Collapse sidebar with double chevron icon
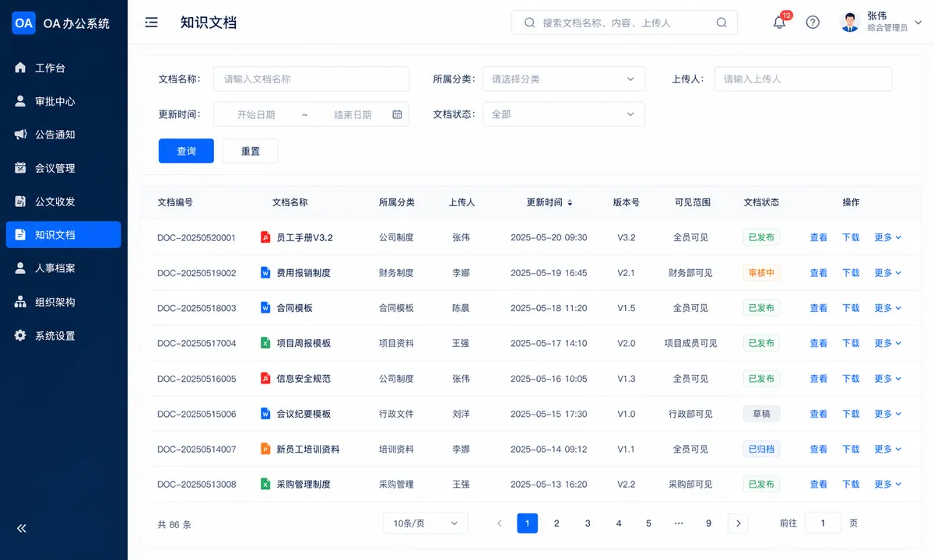The image size is (934, 560). (x=22, y=528)
